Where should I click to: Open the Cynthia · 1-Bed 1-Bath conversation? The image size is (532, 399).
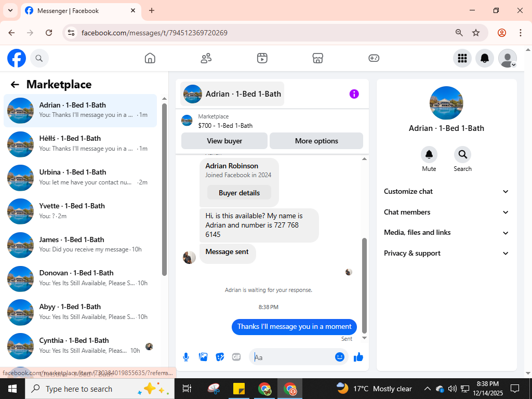pos(80,345)
